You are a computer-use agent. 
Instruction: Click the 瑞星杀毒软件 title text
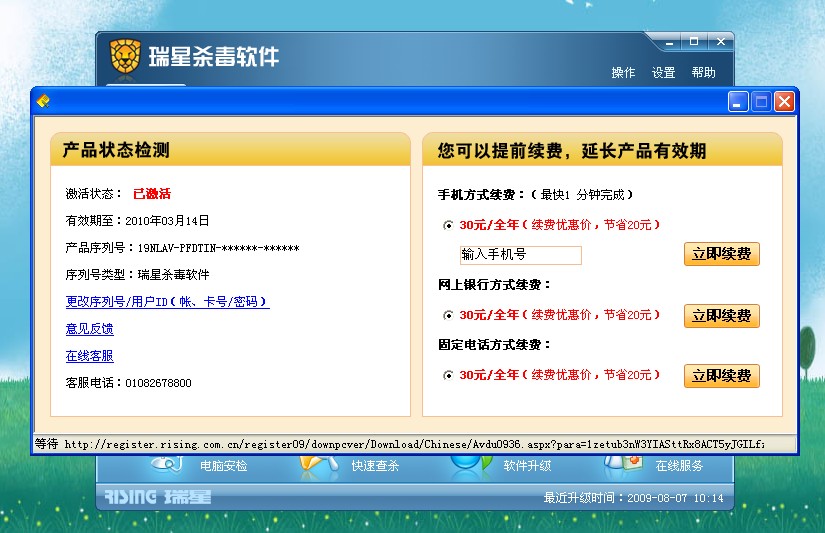pyautogui.click(x=214, y=56)
